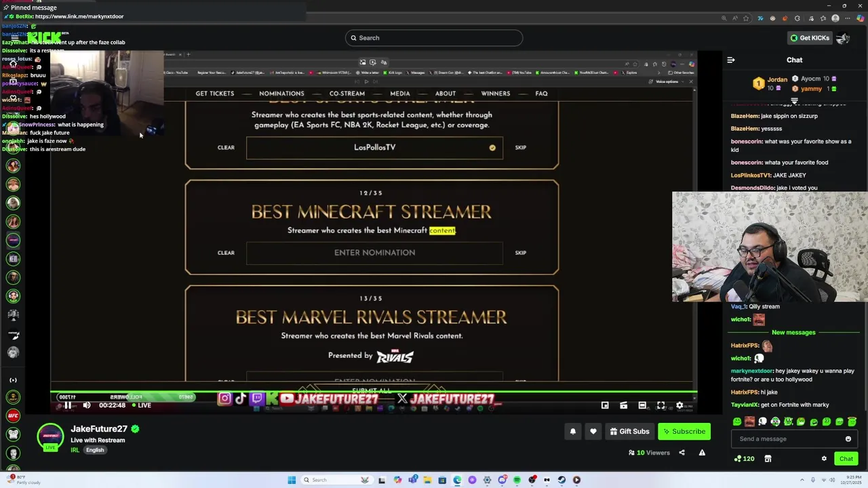This screenshot has width=868, height=488.
Task: Open browser settings three-dots menu
Action: pos(847,18)
